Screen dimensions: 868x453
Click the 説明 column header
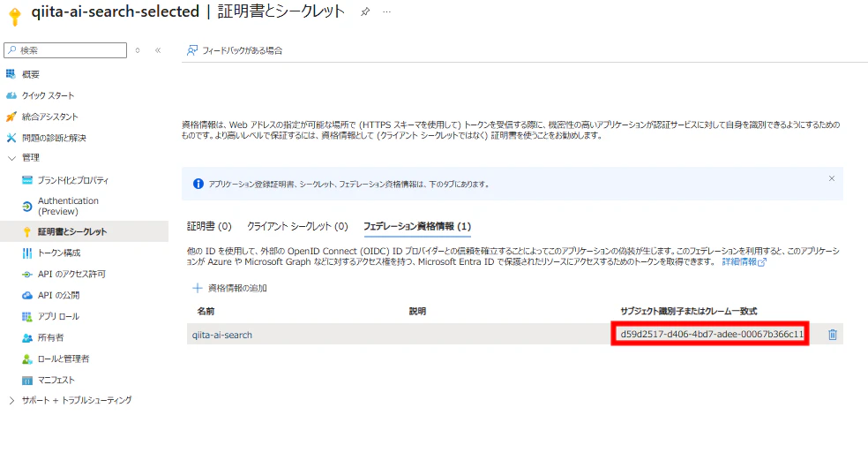(417, 311)
